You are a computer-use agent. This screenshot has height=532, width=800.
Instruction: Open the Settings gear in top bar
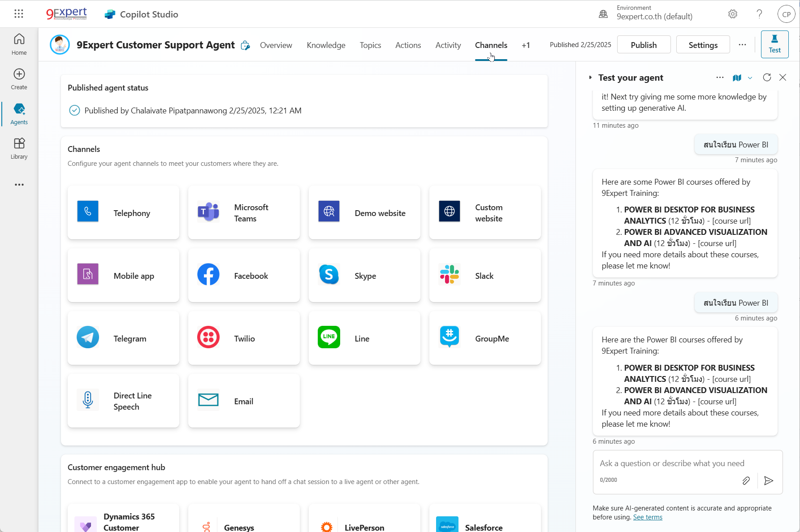tap(733, 14)
